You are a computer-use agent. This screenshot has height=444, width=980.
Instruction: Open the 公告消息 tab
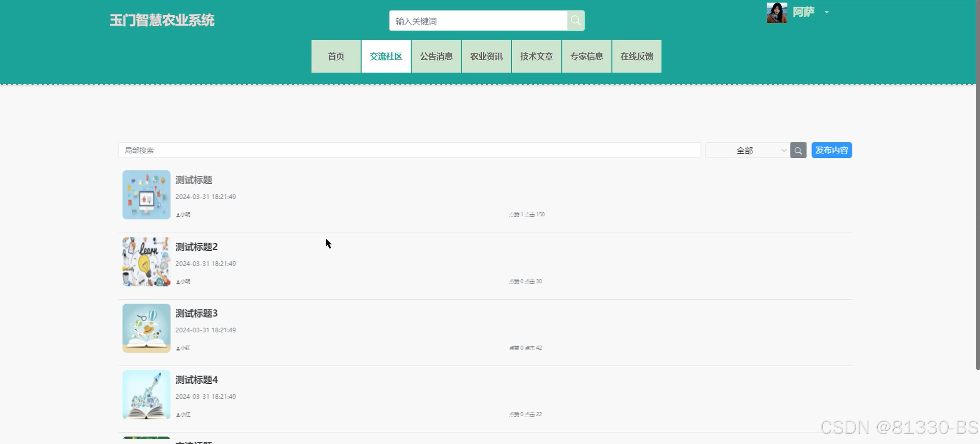[436, 56]
